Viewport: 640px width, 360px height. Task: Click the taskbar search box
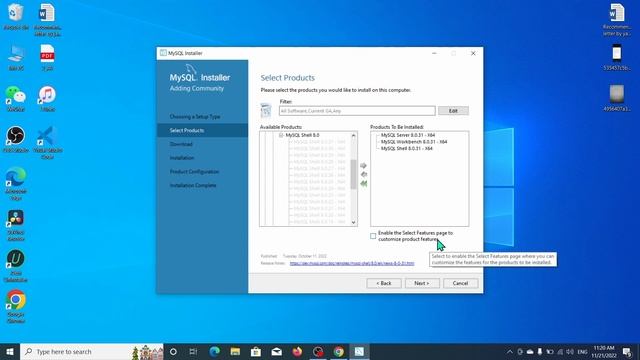(x=92, y=351)
